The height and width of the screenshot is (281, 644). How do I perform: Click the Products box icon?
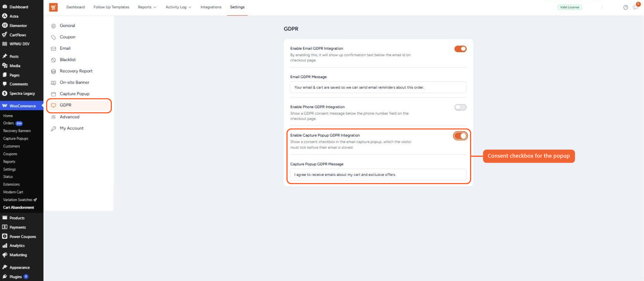coord(5,218)
